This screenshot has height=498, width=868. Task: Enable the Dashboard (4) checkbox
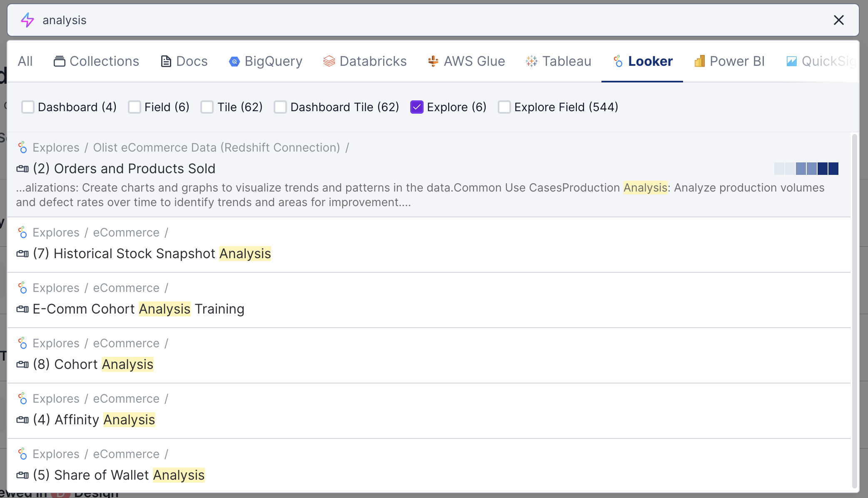coord(28,107)
